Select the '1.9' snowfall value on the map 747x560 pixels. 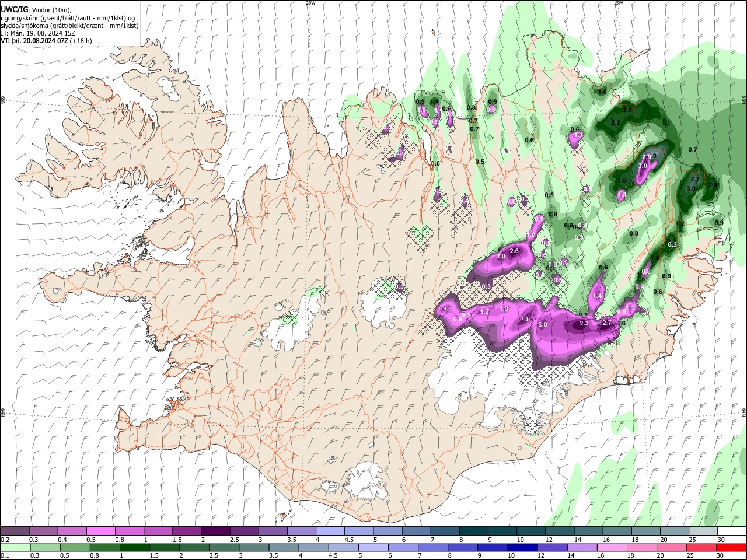click(x=525, y=319)
